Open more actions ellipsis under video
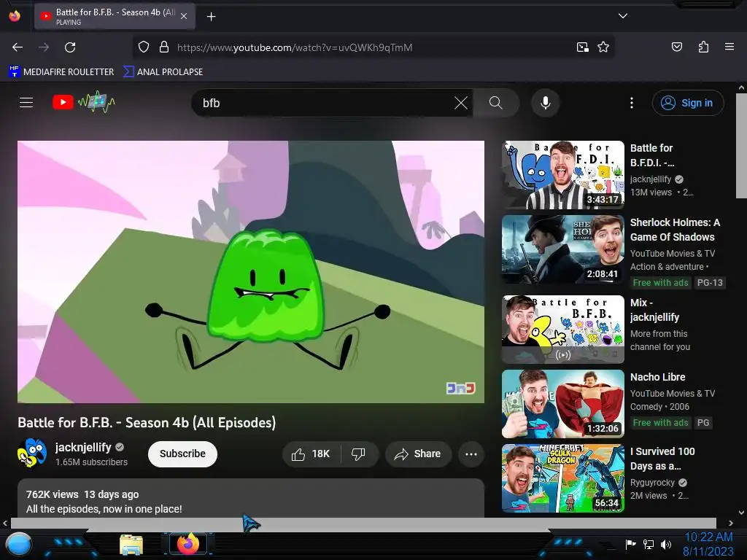747x560 pixels. (471, 454)
